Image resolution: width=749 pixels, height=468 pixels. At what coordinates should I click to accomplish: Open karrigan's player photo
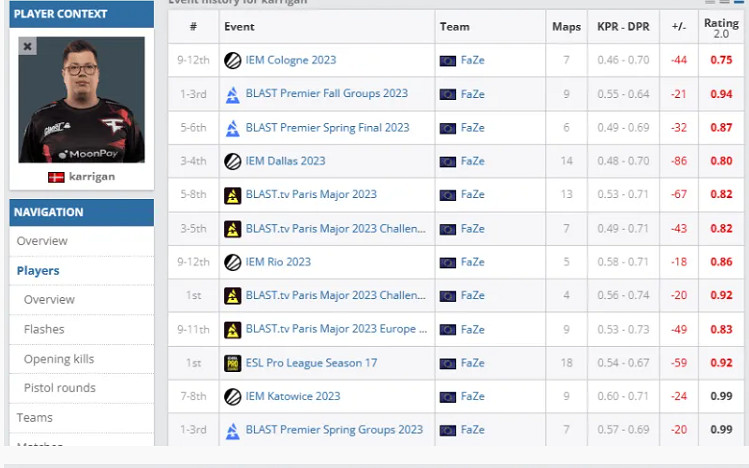82,100
